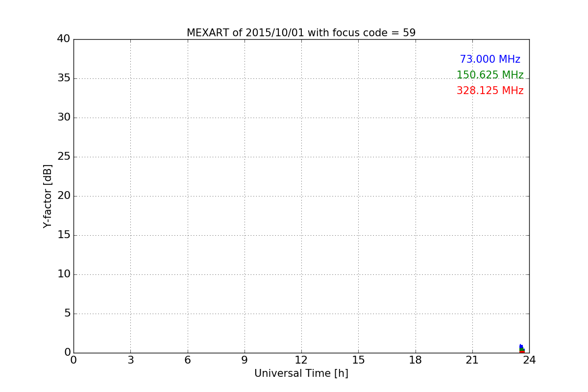Click the y-axis tick label 20
588x392 pixels.
[x=64, y=196]
